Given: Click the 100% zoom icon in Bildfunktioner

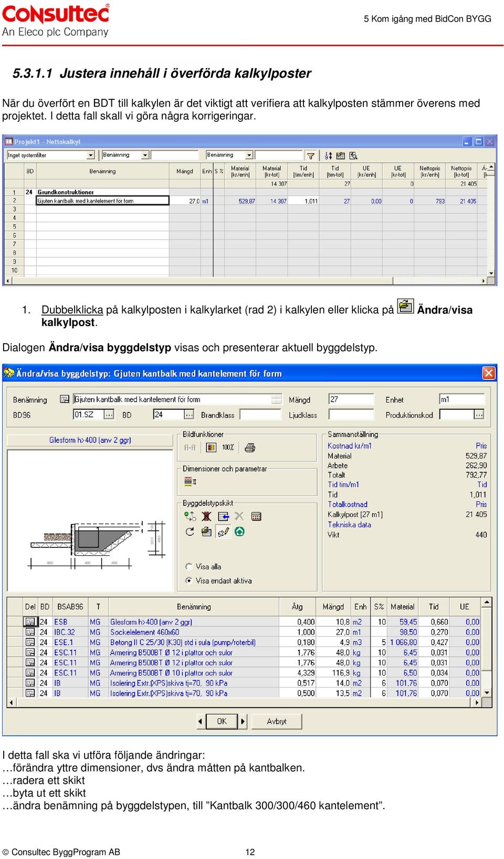Looking at the screenshot, I should tap(228, 448).
